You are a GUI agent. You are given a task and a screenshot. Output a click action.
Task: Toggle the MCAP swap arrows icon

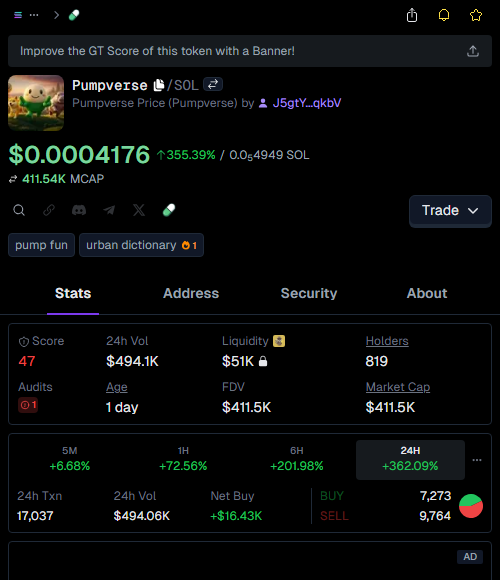13,179
